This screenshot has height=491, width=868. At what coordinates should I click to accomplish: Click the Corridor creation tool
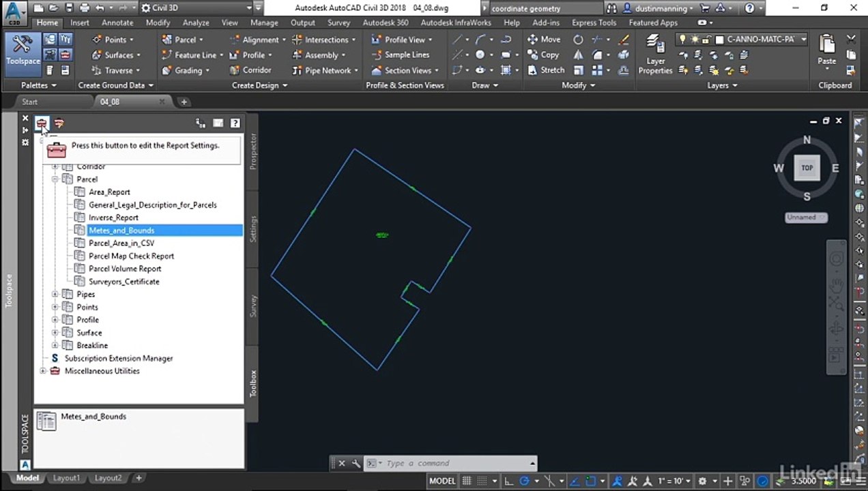click(250, 70)
